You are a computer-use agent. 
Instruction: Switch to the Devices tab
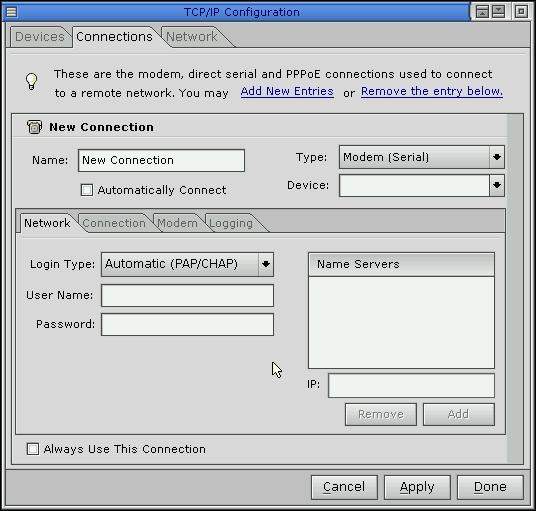tap(40, 37)
